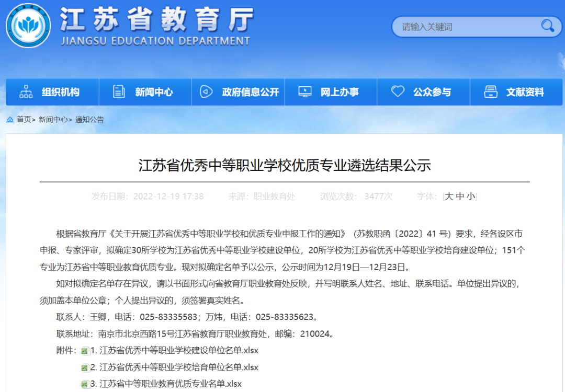
Task: Open the 网上办事 menu item
Action: (331, 92)
